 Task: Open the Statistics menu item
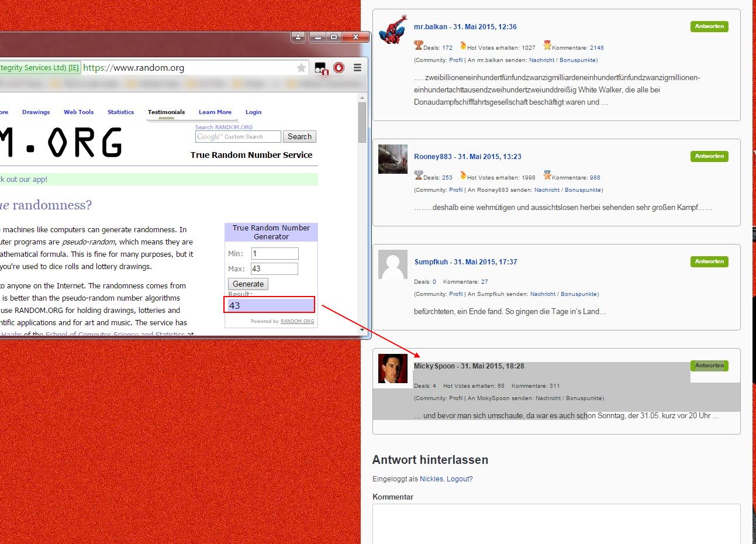click(120, 112)
